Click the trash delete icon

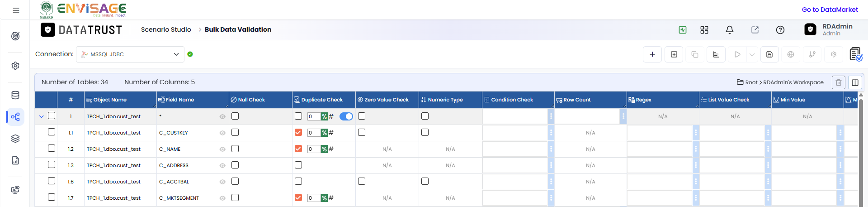tap(839, 82)
